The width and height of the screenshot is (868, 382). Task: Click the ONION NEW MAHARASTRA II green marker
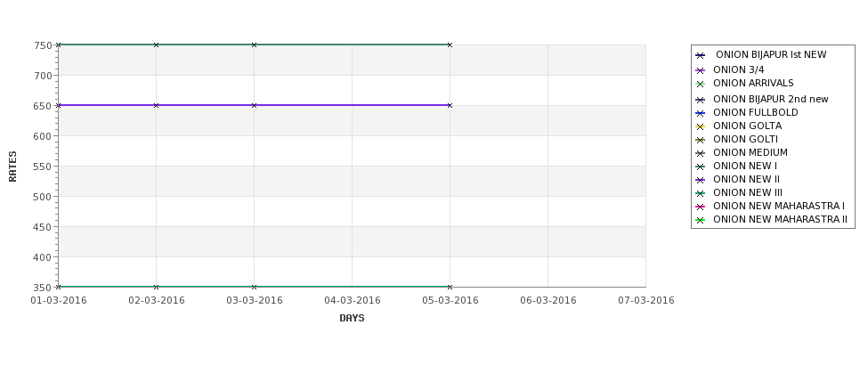(701, 220)
